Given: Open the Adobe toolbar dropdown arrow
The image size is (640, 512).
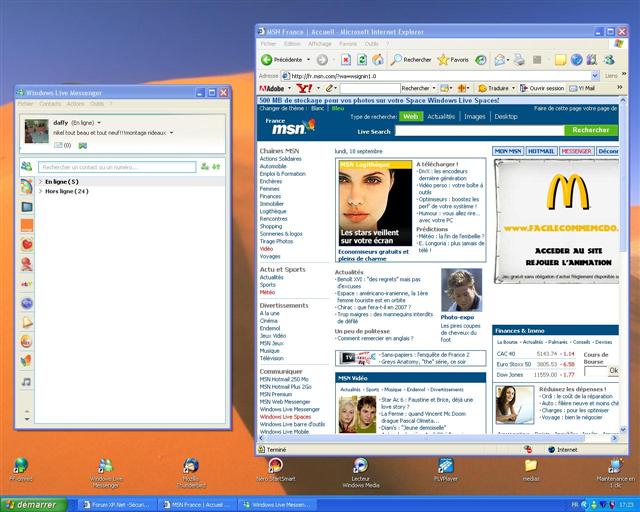Looking at the screenshot, I should click(289, 88).
